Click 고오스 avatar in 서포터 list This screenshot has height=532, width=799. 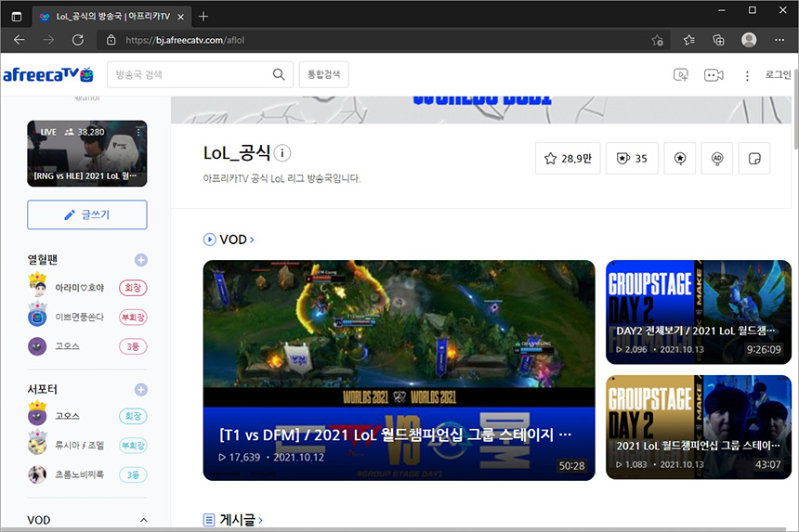tap(37, 413)
